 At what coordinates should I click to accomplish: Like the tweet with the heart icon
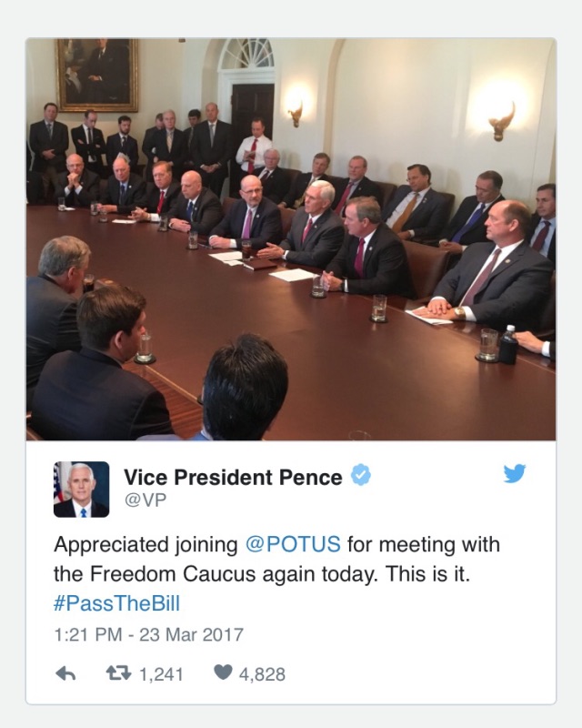coord(223,672)
